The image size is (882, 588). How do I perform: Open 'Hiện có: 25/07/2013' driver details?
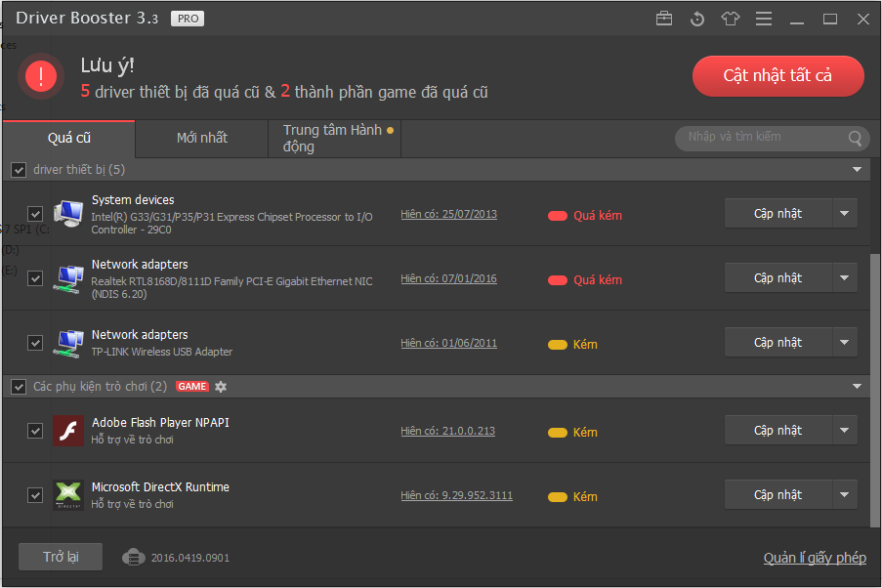[449, 214]
